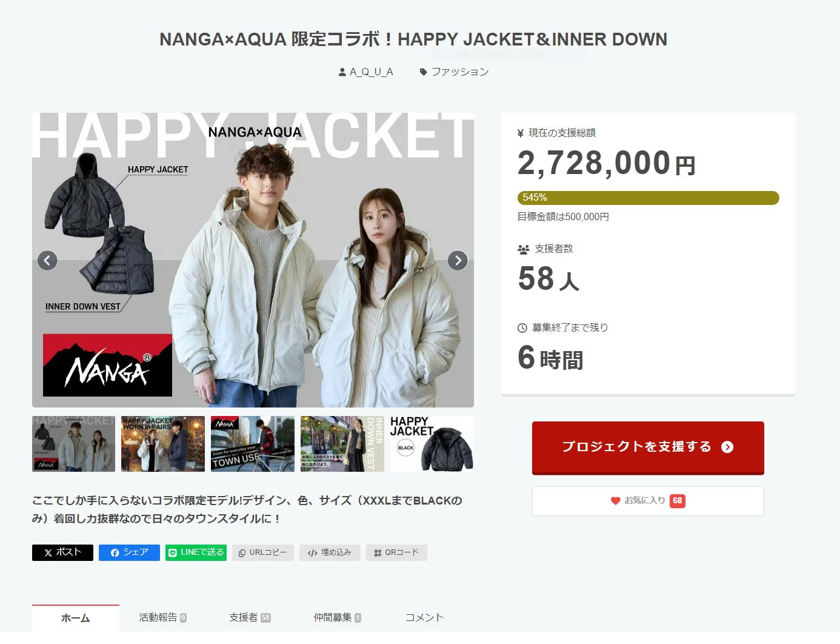Switch to the 活動報告 tab
Image resolution: width=840 pixels, height=644 pixels.
[163, 617]
